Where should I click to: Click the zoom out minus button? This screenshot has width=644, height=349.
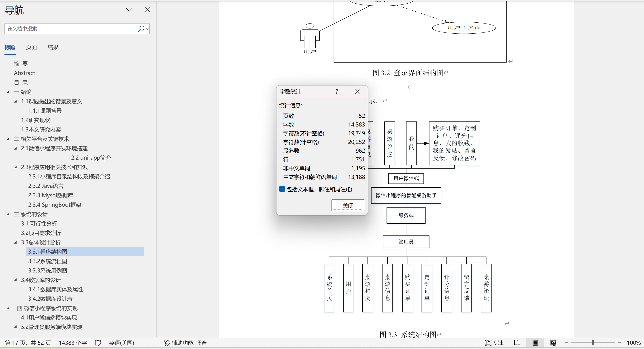click(567, 343)
